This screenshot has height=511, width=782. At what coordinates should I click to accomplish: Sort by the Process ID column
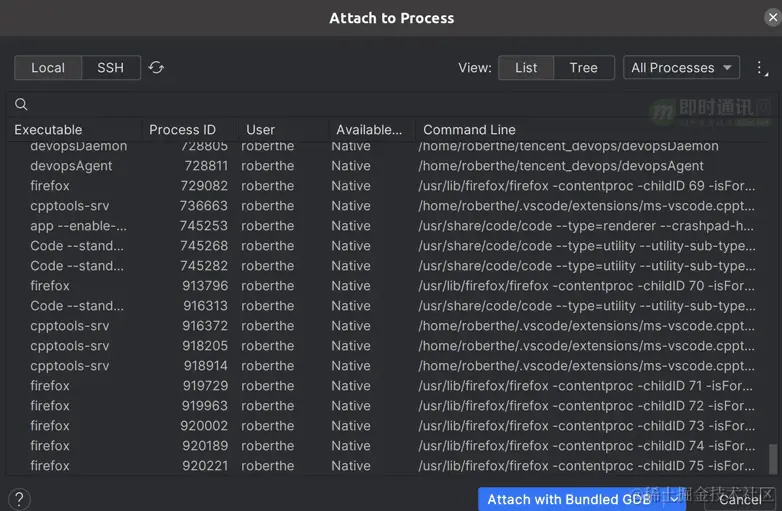click(x=182, y=130)
